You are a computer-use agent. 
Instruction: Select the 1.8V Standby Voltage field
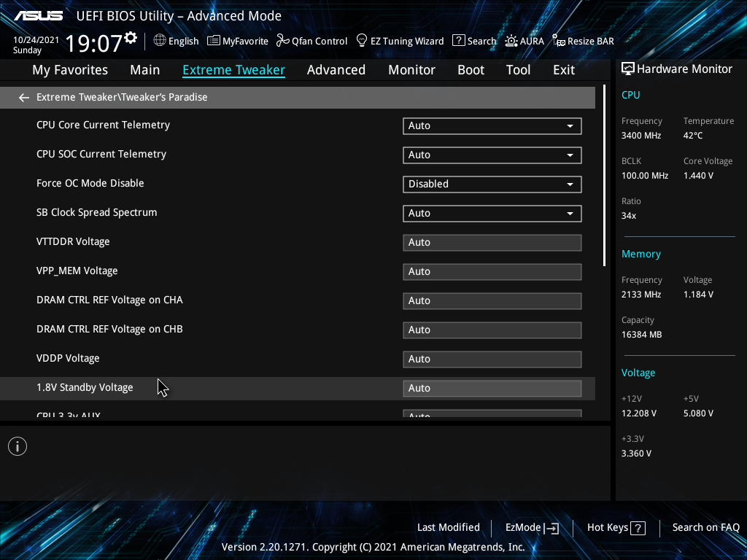tap(492, 389)
